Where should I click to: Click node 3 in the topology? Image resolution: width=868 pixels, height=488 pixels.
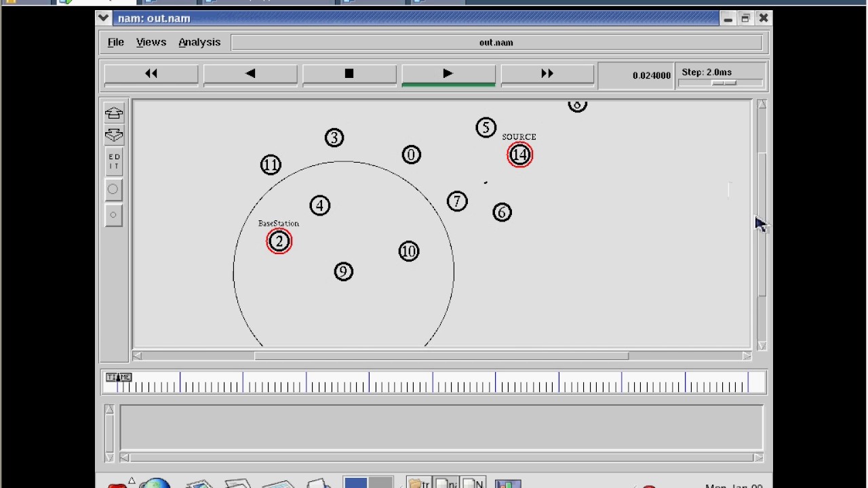[334, 138]
